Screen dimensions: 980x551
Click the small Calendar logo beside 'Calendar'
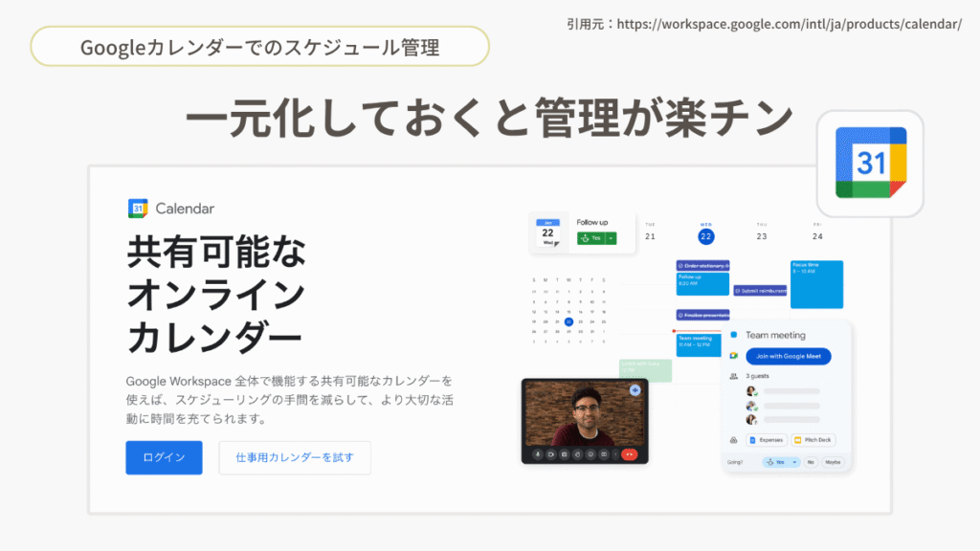click(138, 208)
